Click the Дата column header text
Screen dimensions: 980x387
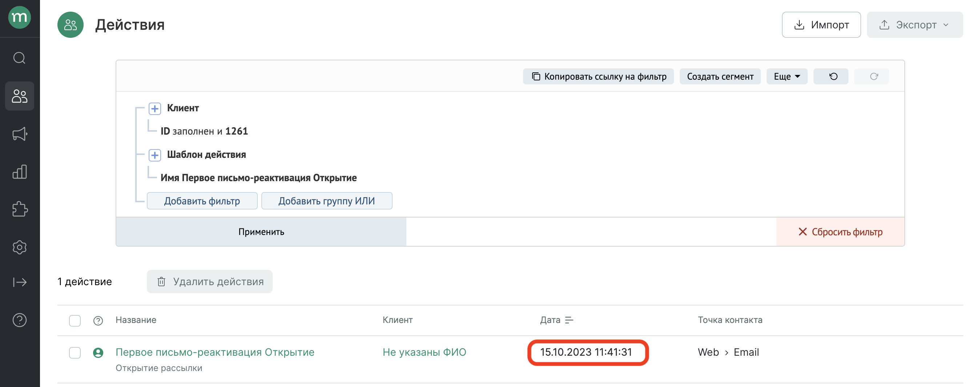pyautogui.click(x=550, y=320)
